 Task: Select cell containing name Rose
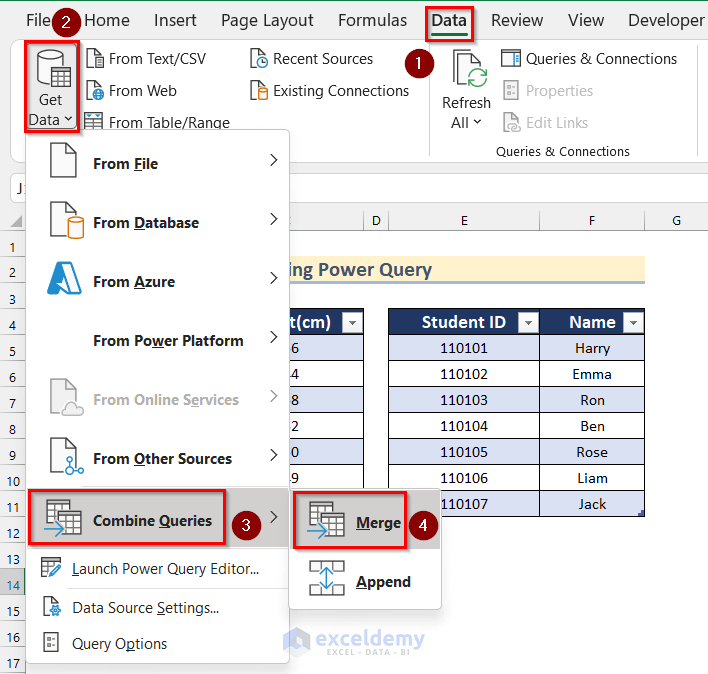tap(592, 452)
